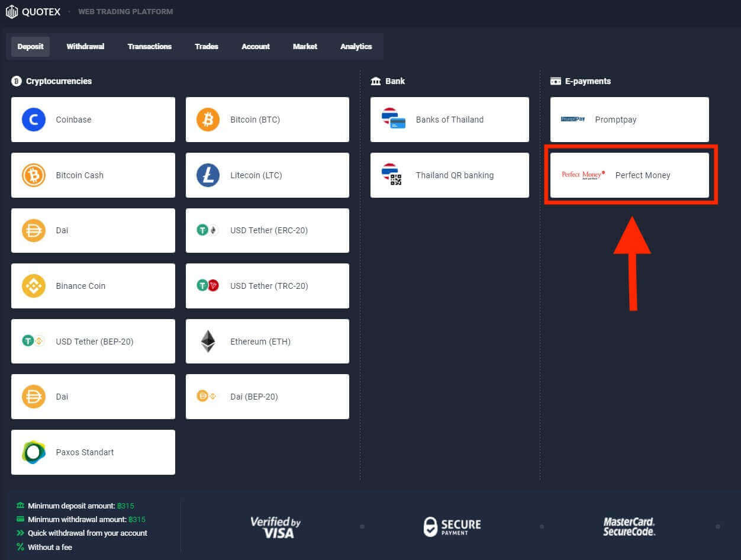The image size is (741, 560).
Task: Click the Verified by VISA badge
Action: point(275,526)
